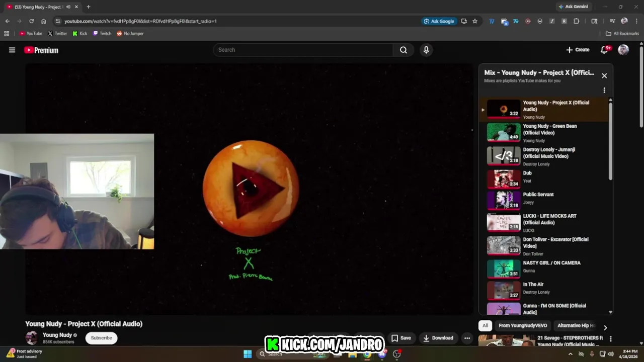Select In The Air by Destroy Lonely
Image resolution: width=644 pixels, height=362 pixels.
(543, 290)
